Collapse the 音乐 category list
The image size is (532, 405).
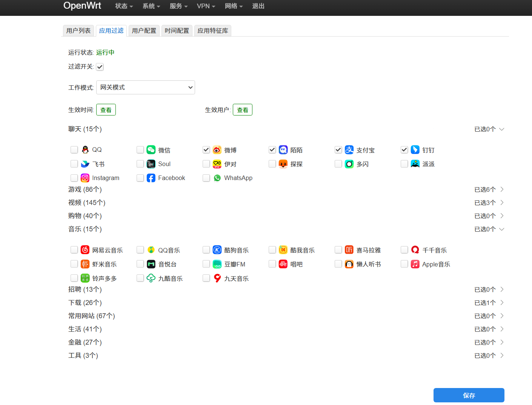[x=502, y=229]
